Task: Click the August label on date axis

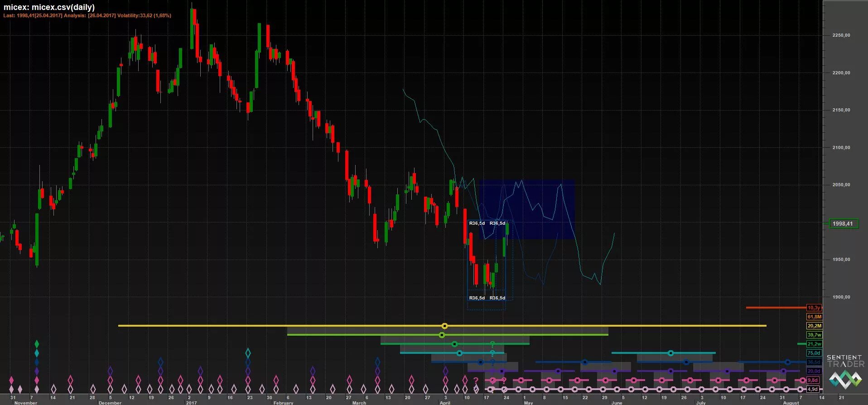Action: [791, 403]
